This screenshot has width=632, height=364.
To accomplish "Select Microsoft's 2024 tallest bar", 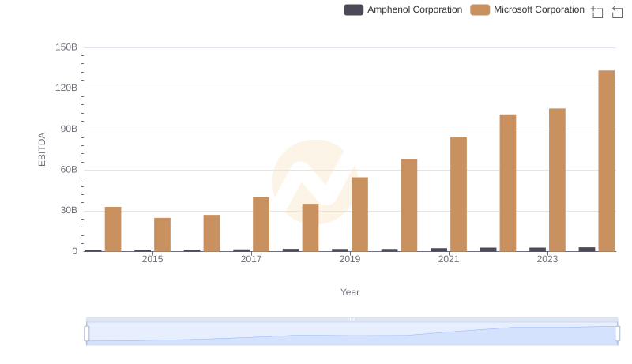I will coord(606,161).
